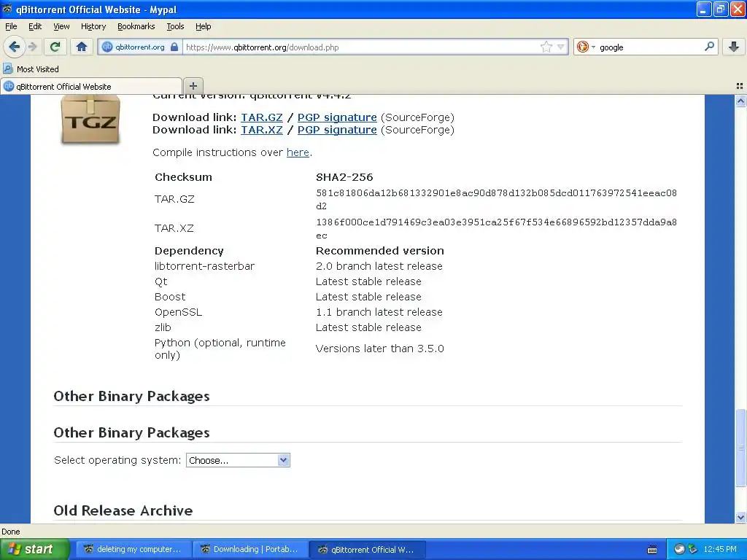Click the 'OpenSSL' dependency name
The height and width of the screenshot is (560, 747).
click(x=178, y=312)
